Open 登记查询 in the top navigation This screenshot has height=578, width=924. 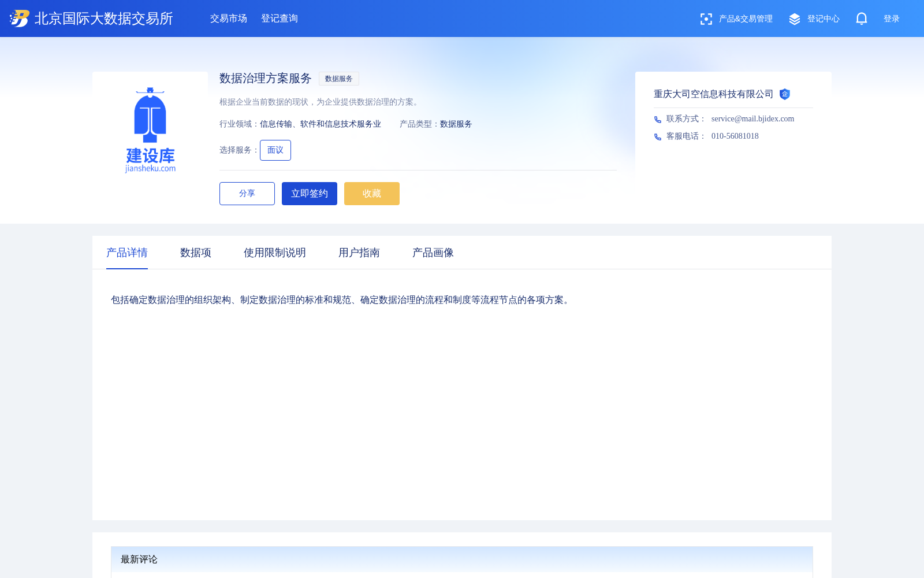[280, 18]
